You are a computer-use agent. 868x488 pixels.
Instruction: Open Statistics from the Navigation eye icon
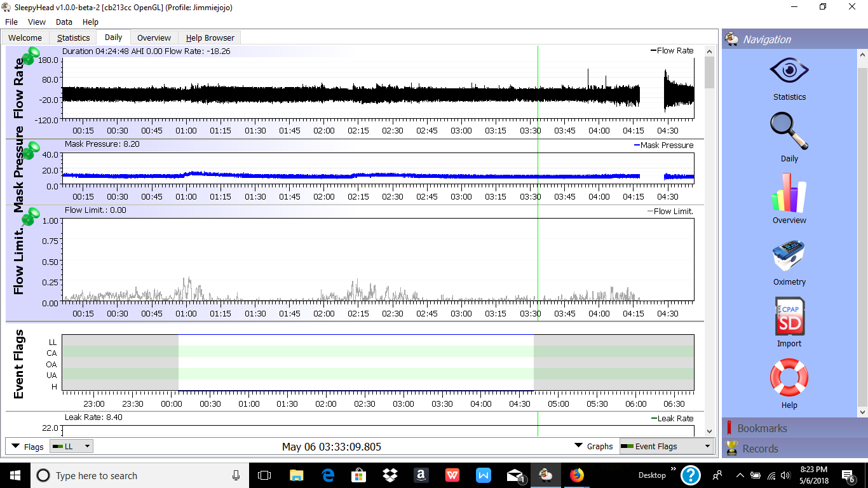pos(789,71)
